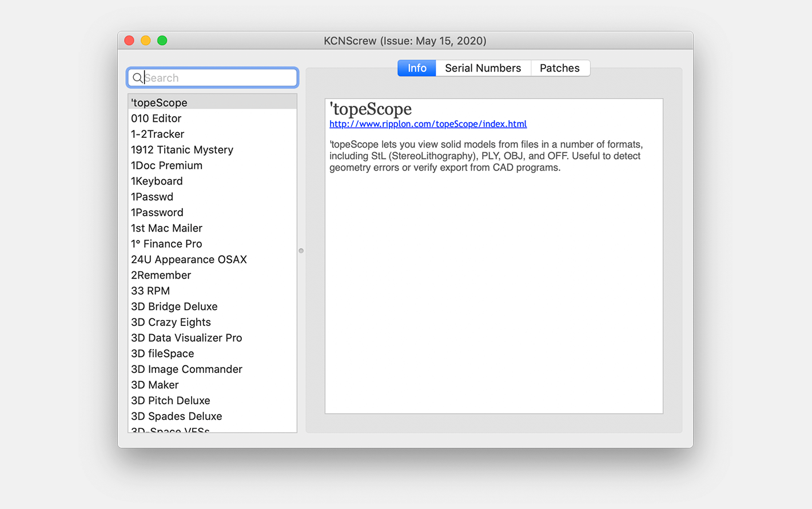Choose 3D Image Commander entry
This screenshot has height=509, width=812.
point(212,369)
